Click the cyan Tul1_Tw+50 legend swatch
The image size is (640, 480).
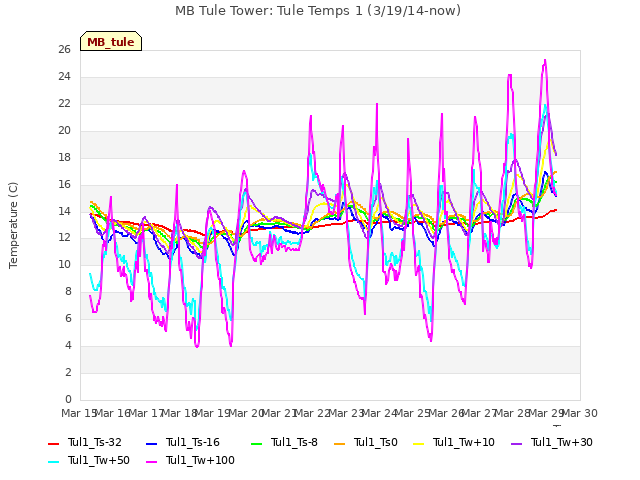pyautogui.click(x=53, y=461)
